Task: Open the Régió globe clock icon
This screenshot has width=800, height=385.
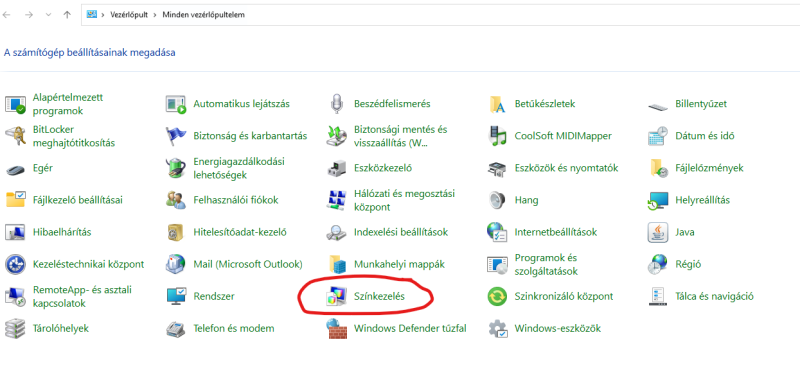Action: click(x=658, y=264)
